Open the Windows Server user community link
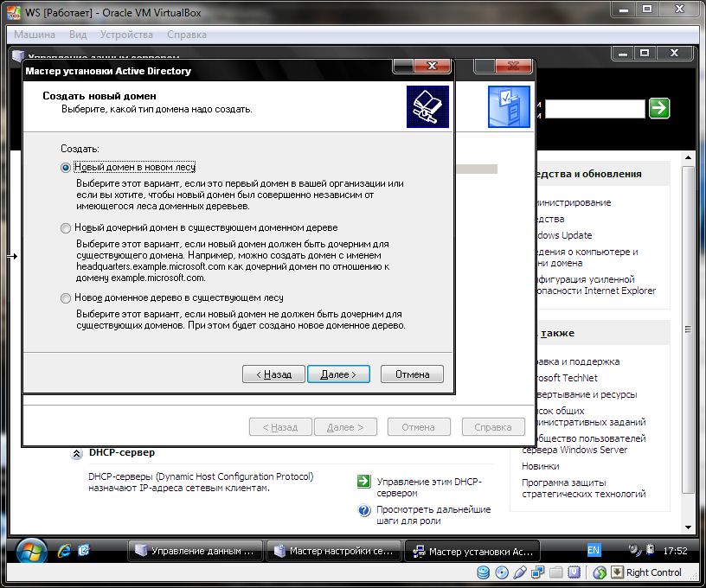This screenshot has height=588, width=706. pos(583,444)
